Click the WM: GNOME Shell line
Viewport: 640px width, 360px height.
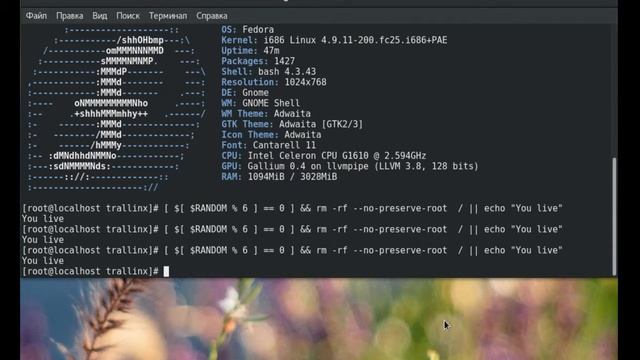[x=260, y=103]
